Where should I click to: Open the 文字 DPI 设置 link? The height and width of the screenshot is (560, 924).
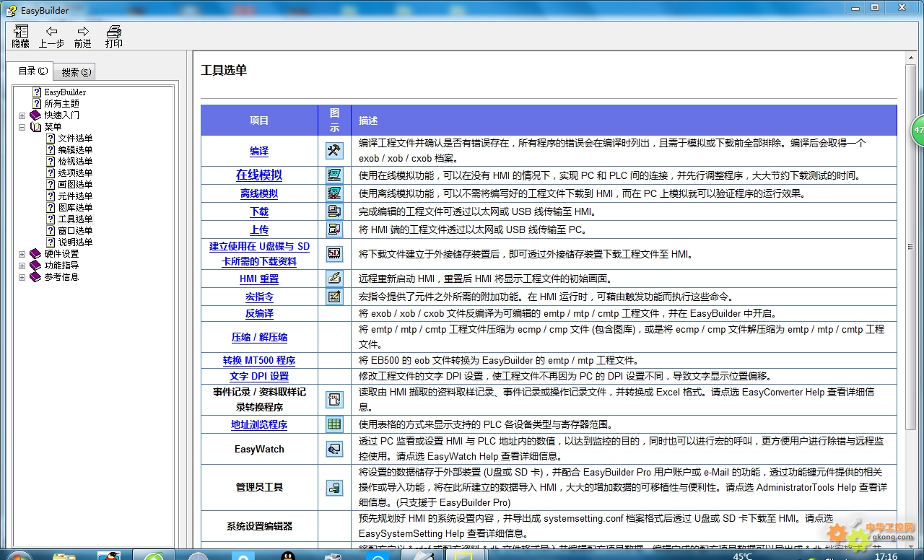pyautogui.click(x=259, y=376)
